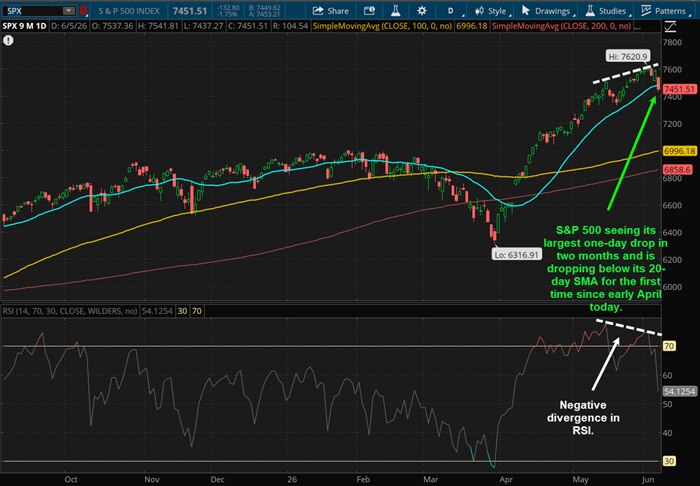700x486 pixels.
Task: Click the ellipsis after study labels
Action: [637, 27]
